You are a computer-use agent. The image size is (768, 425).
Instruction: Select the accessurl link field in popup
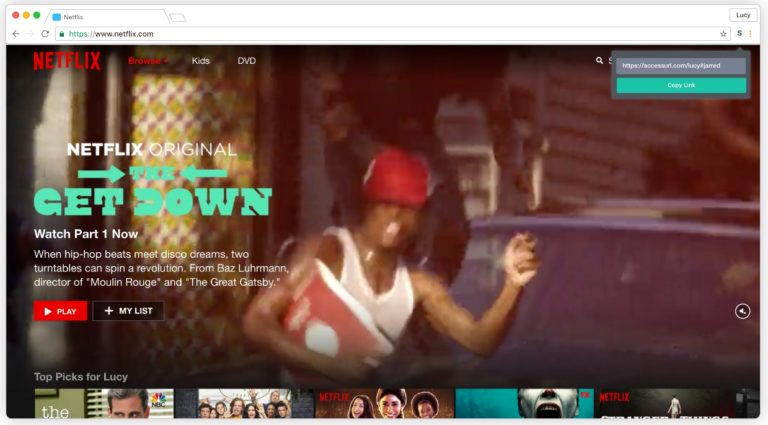click(681, 66)
